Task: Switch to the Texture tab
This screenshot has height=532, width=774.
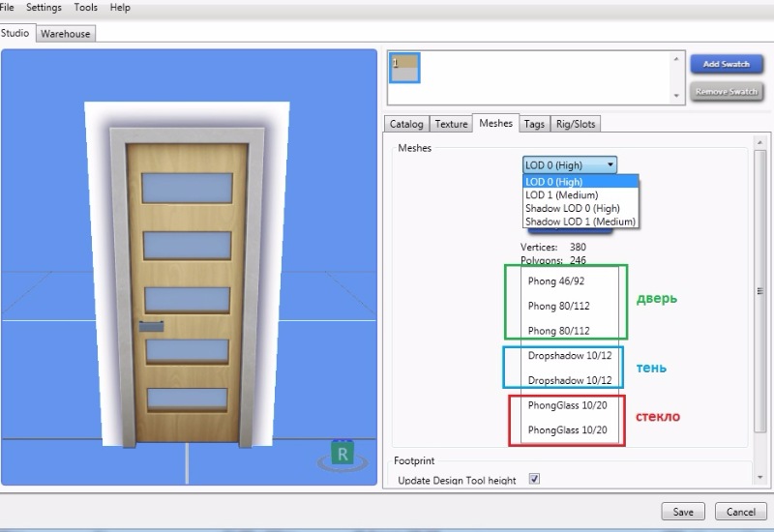Action: 451,124
